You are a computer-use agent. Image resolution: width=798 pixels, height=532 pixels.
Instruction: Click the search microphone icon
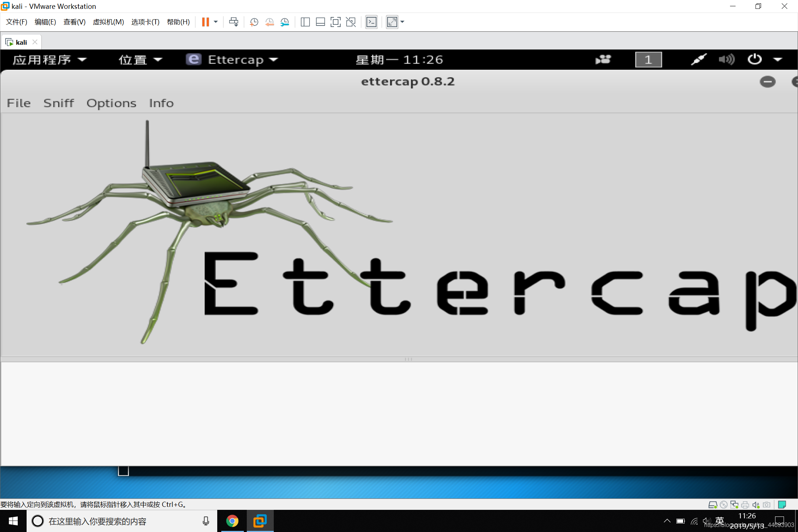click(206, 521)
